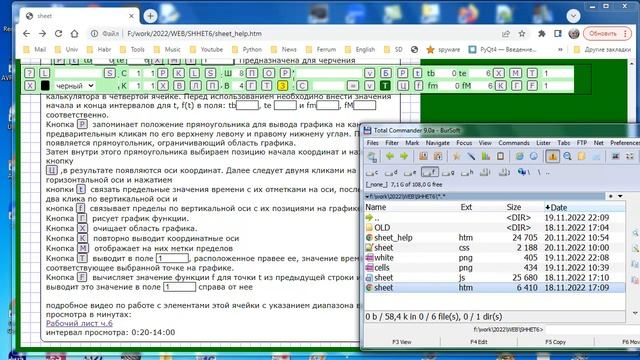The width and height of the screenshot is (640, 360).
Task: Click the yellow 'З' button in the sheet toolbar
Action: 283,86
